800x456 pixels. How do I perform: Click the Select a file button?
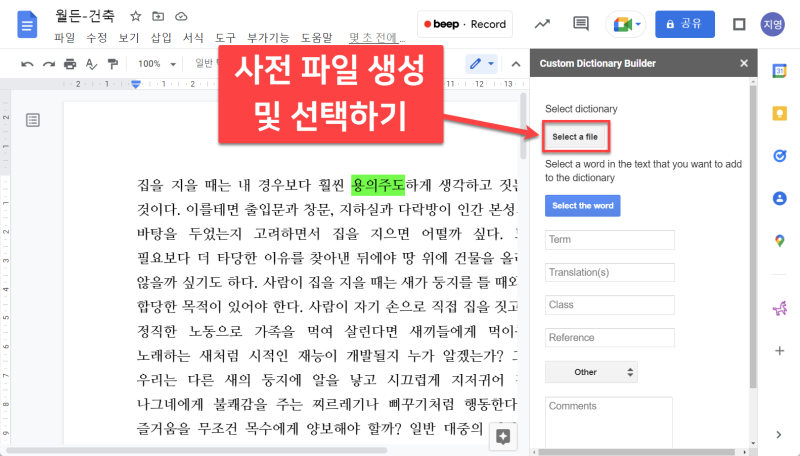click(x=575, y=137)
